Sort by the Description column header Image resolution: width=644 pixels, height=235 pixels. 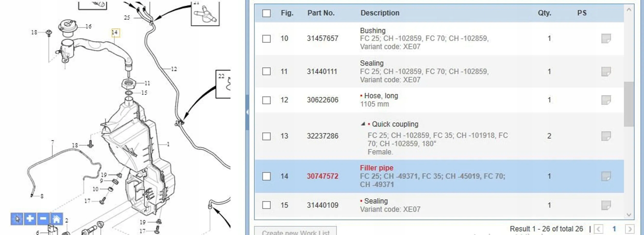(380, 13)
